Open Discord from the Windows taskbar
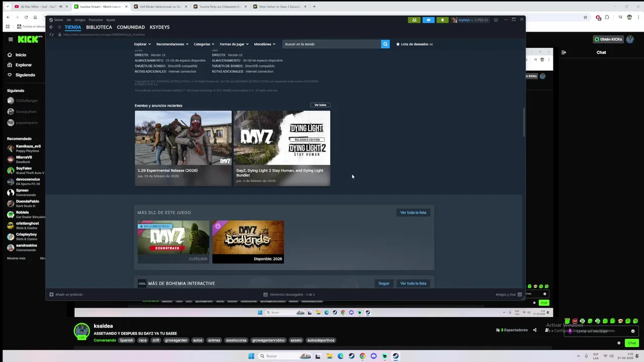Screen dimensions: 644x362 [373, 356]
